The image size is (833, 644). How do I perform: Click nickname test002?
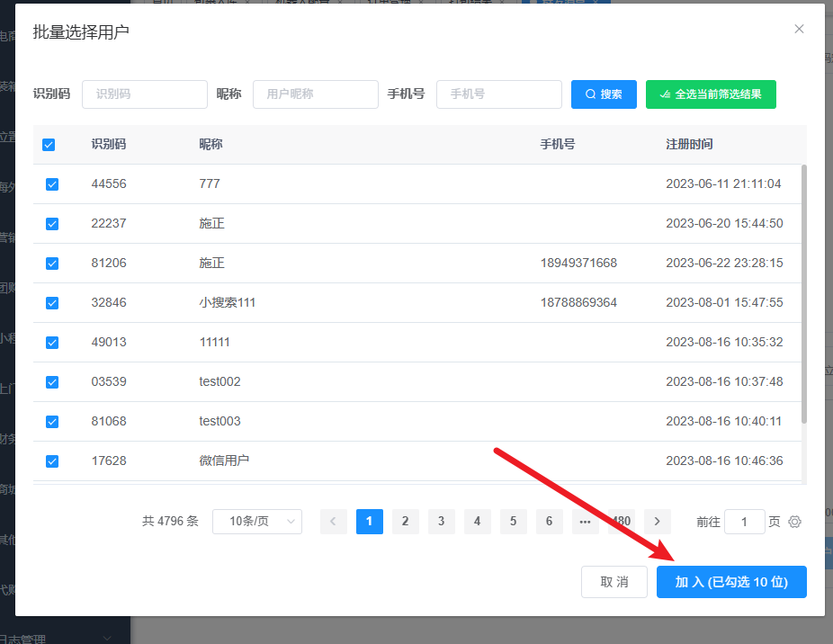point(219,382)
